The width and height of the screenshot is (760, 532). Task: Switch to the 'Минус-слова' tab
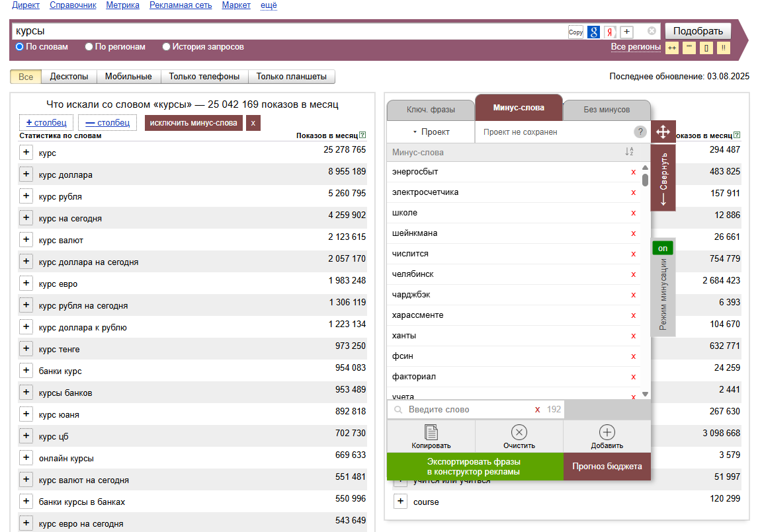click(519, 108)
